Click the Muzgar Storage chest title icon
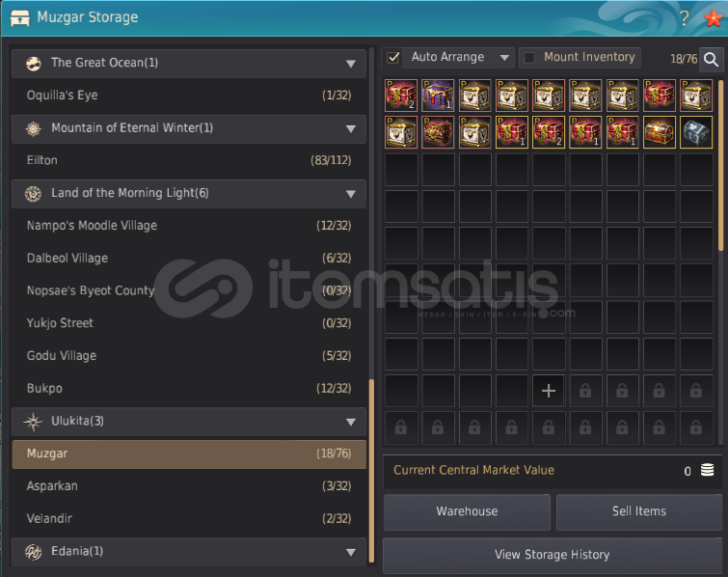Viewport: 728px width, 577px height. 19,18
